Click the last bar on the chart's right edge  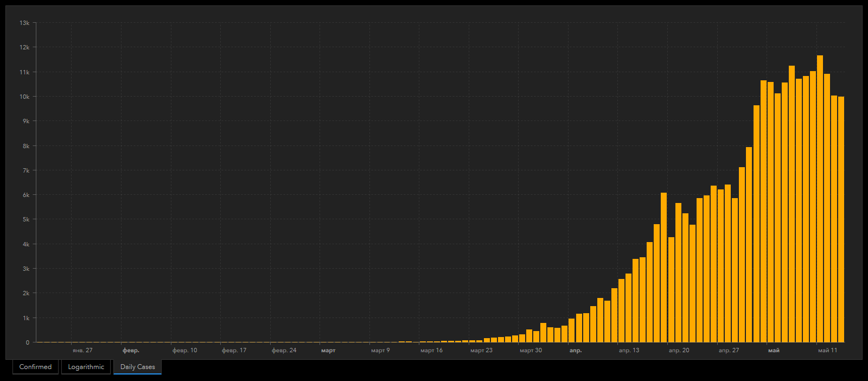tap(841, 220)
